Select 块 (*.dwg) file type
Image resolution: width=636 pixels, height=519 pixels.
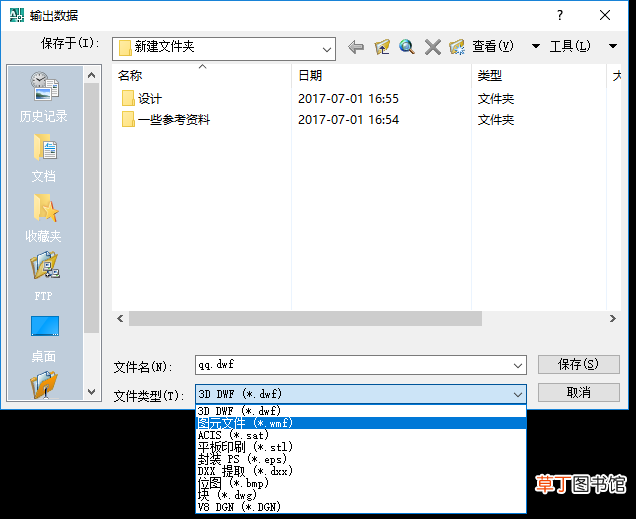coord(361,495)
